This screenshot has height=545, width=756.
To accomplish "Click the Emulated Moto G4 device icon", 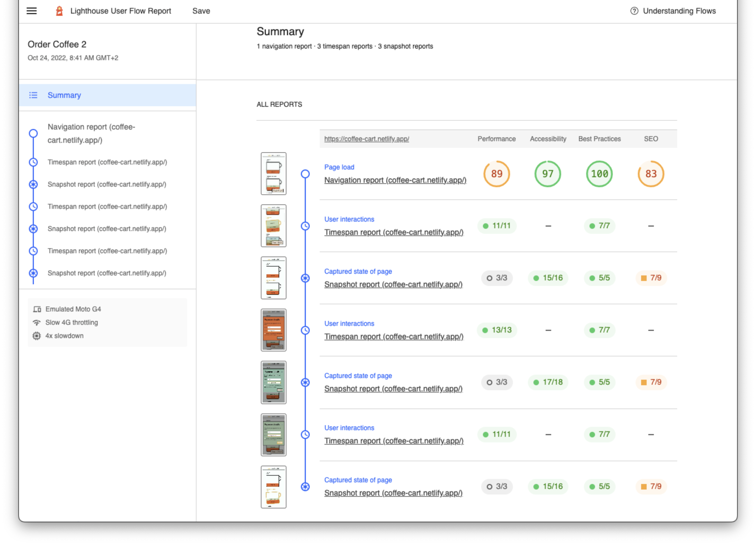I will tap(37, 309).
